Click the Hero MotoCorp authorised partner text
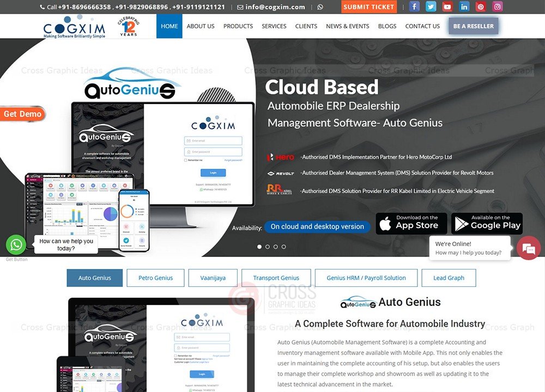 (376, 157)
